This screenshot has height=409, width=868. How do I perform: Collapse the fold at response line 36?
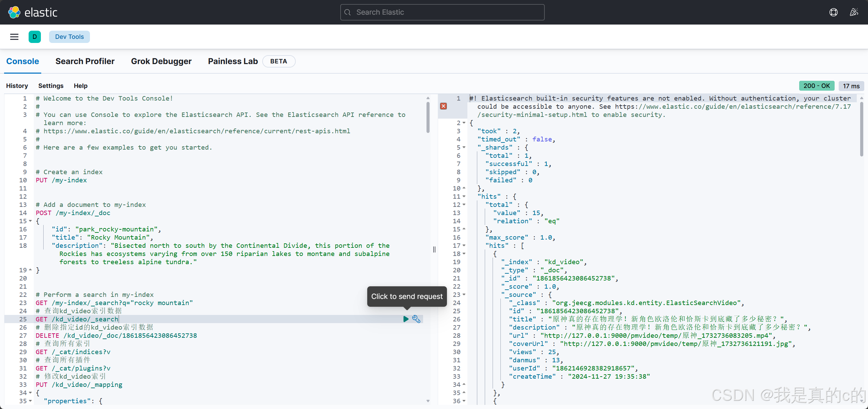[464, 401]
